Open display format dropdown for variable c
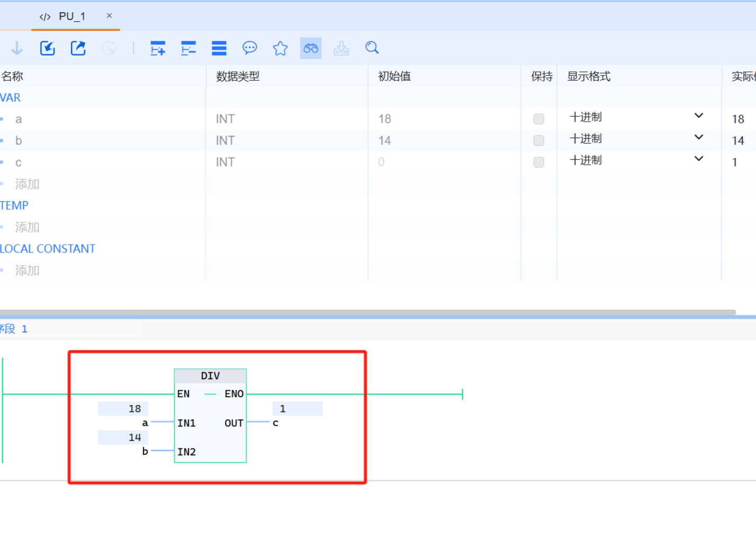 click(x=698, y=159)
